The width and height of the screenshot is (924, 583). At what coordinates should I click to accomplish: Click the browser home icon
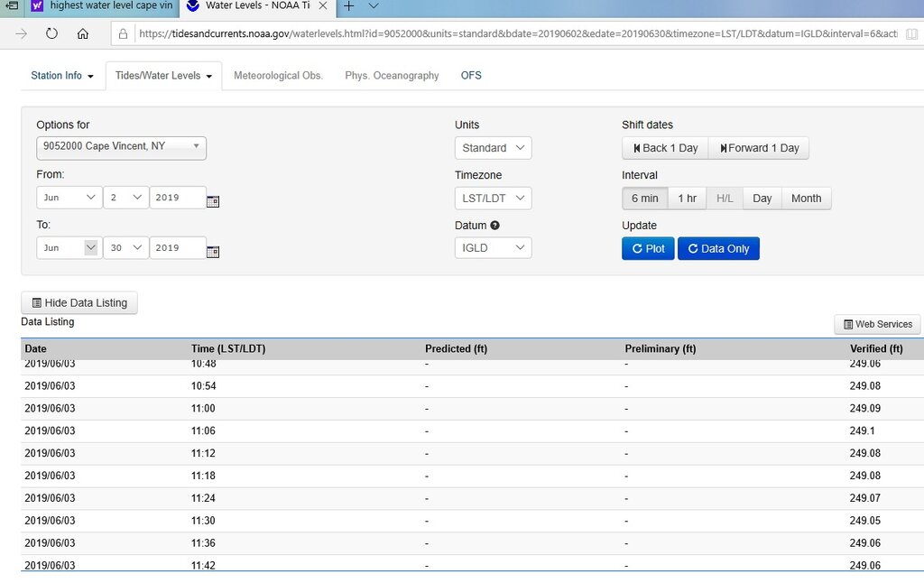[x=82, y=33]
